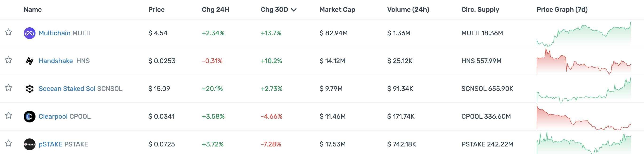Screen dimensions: 644x154
Task: Open the Multichain coin link
Action: (x=55, y=33)
